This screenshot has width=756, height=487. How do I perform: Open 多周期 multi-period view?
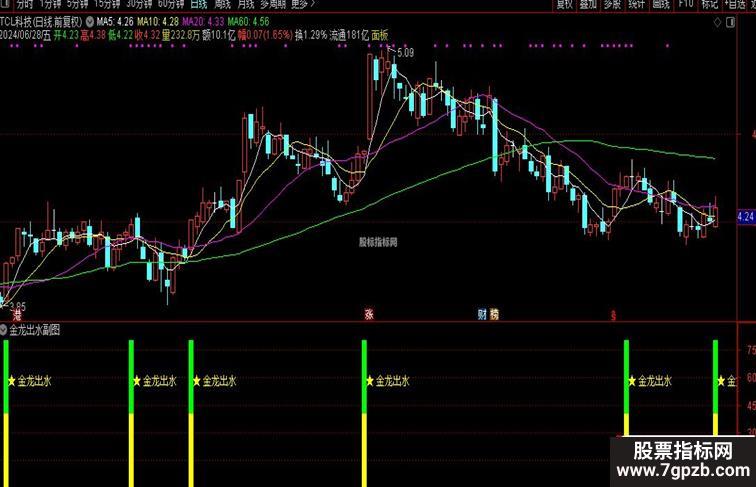pos(273,4)
